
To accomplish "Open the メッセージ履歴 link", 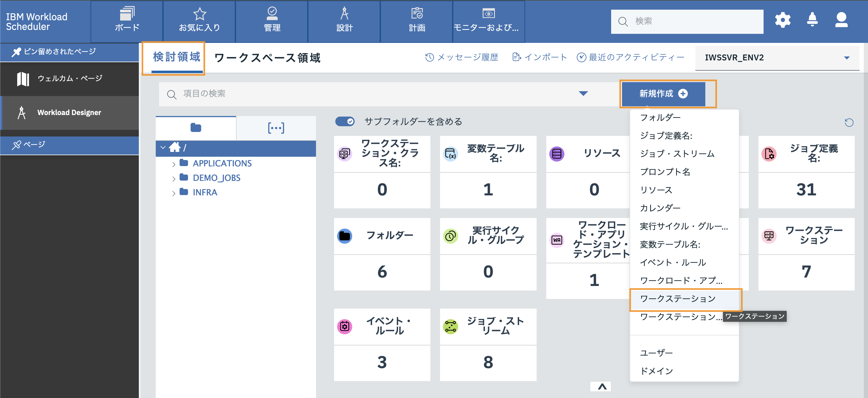I will [468, 57].
